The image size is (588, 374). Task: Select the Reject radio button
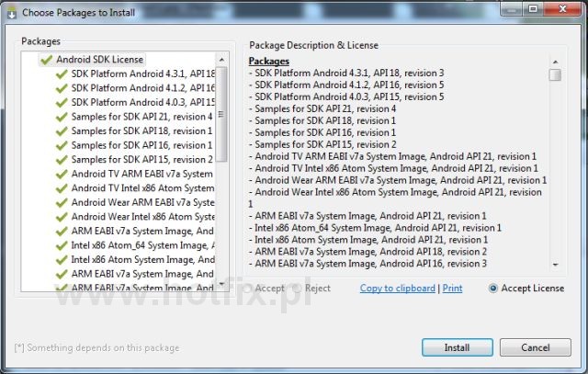click(x=311, y=289)
